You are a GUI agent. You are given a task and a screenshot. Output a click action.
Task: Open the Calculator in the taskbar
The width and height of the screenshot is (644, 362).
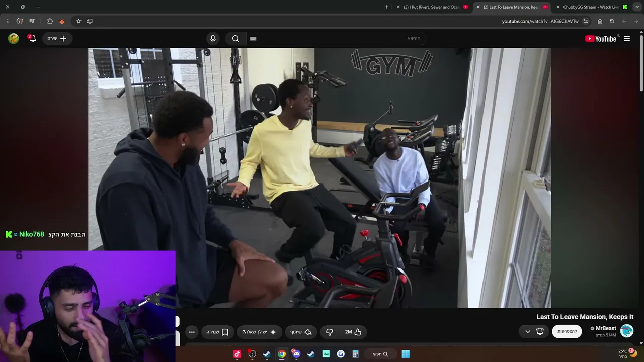point(355,354)
